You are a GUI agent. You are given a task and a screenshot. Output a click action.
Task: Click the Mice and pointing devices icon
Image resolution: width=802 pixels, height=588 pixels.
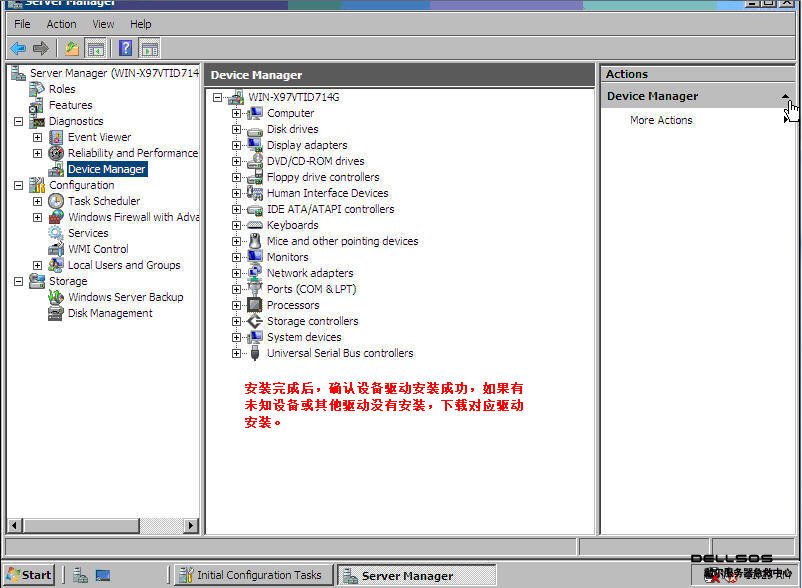pyautogui.click(x=255, y=241)
